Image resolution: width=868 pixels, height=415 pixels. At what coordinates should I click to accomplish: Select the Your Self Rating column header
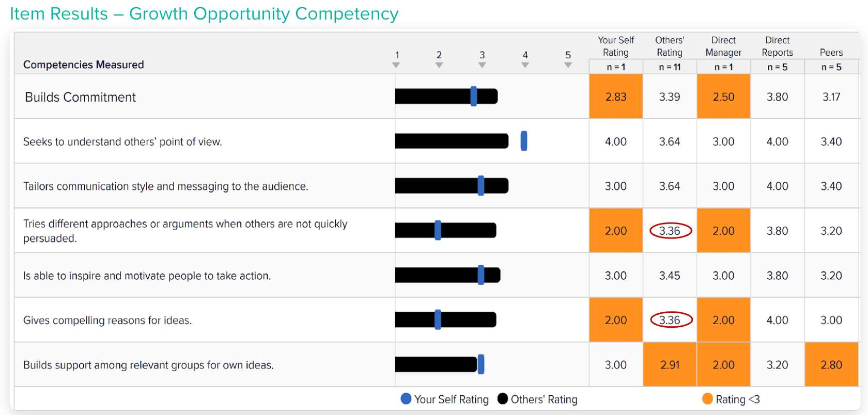tap(616, 46)
